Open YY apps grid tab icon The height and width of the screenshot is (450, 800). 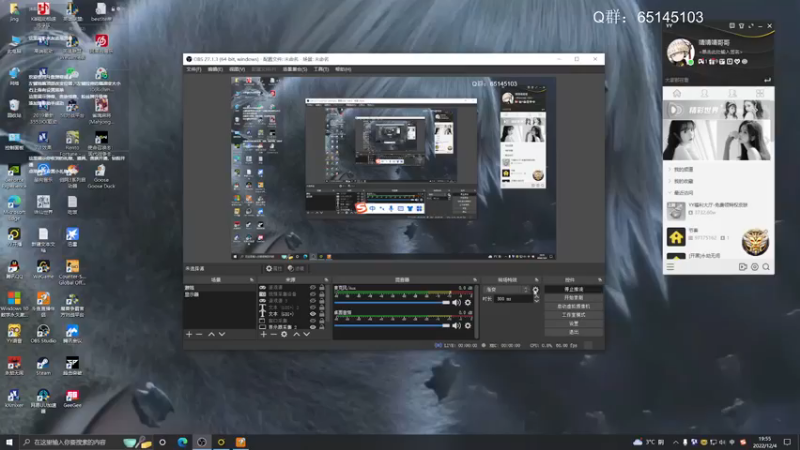point(760,93)
